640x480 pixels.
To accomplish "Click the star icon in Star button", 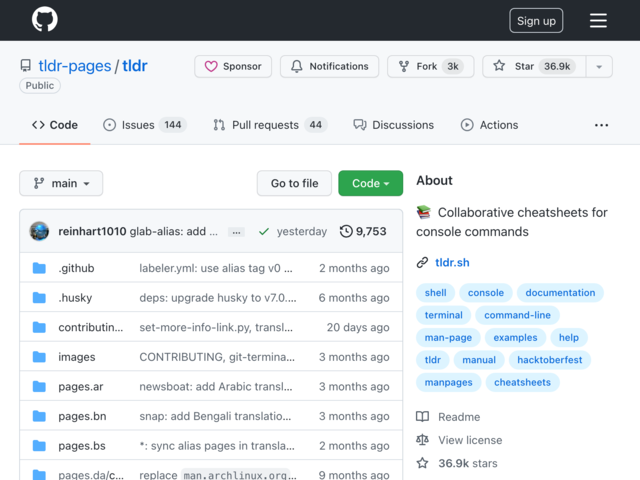I will coord(499,66).
